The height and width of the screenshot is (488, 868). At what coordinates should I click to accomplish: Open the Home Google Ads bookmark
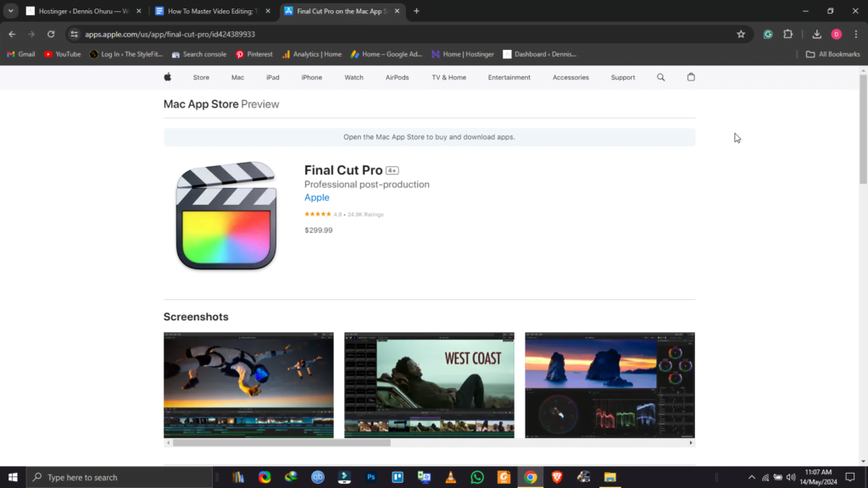pyautogui.click(x=387, y=54)
